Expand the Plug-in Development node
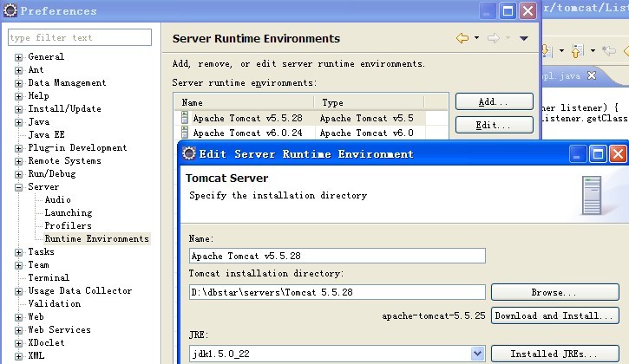Image resolution: width=629 pixels, height=364 pixels. tap(18, 148)
